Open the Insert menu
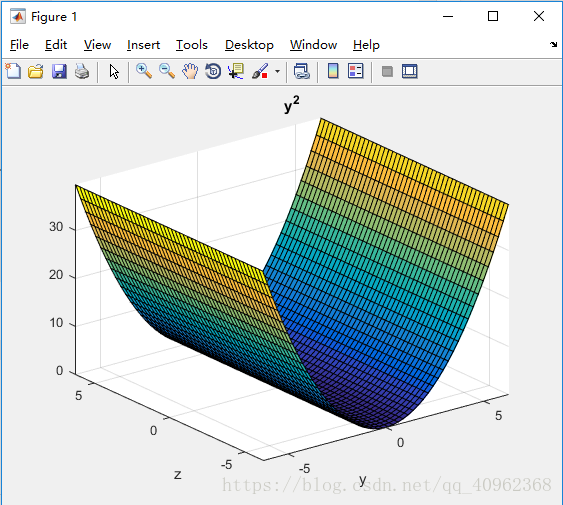 click(143, 45)
